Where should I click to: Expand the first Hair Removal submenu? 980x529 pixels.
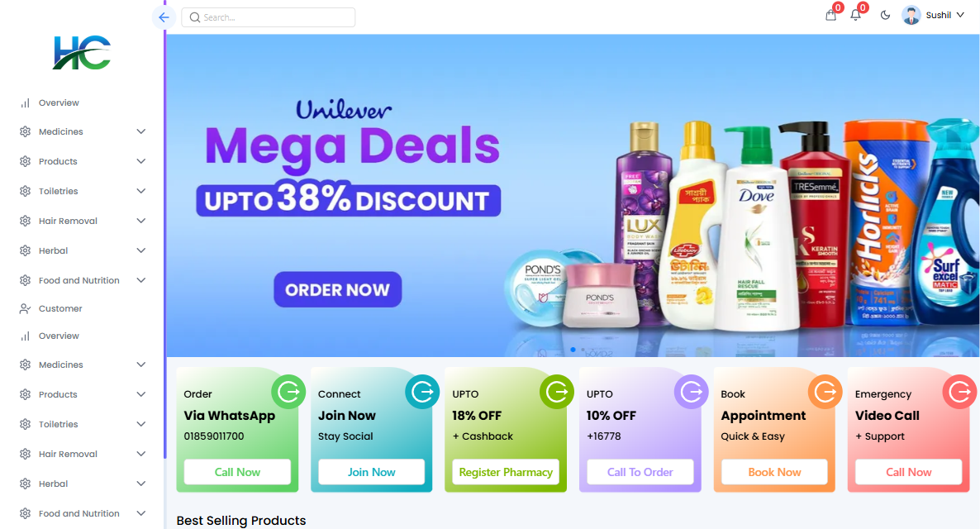coord(83,221)
